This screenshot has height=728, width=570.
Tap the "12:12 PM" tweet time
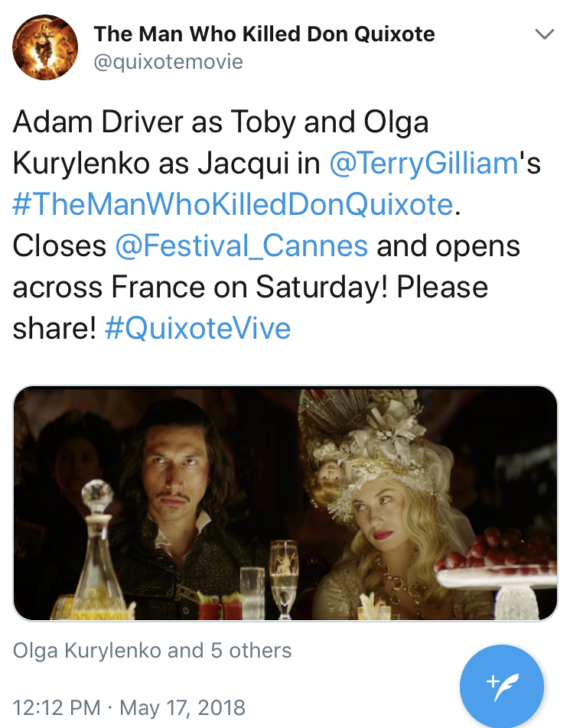tap(57, 707)
